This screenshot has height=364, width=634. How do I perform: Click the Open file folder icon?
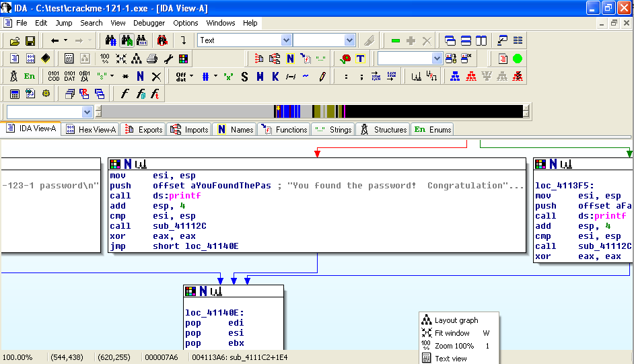click(14, 41)
